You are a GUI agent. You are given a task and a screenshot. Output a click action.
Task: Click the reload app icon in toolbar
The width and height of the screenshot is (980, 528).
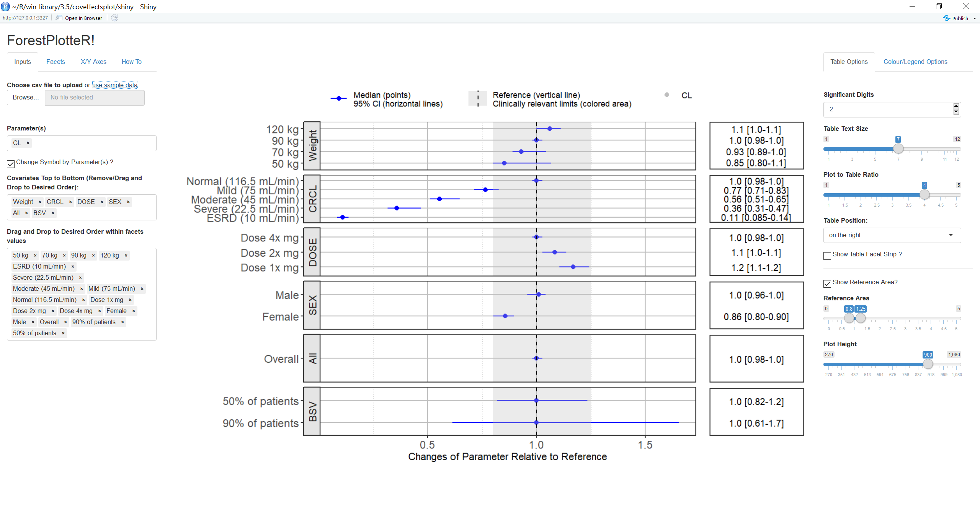(114, 18)
